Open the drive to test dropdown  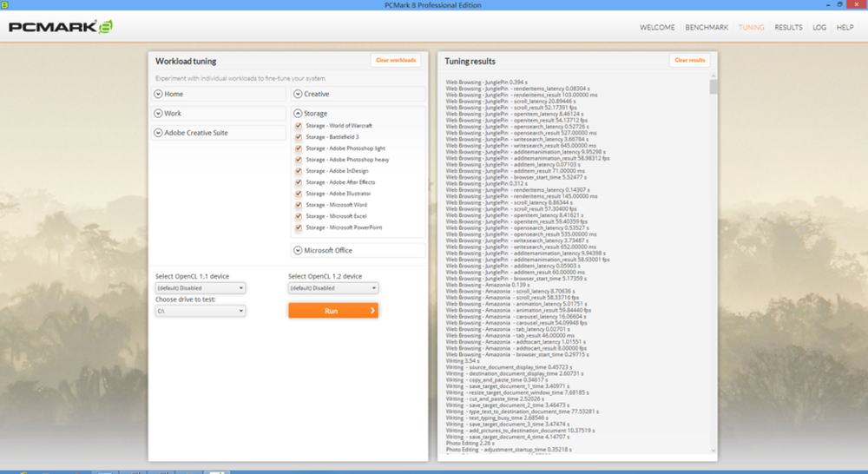(x=201, y=311)
